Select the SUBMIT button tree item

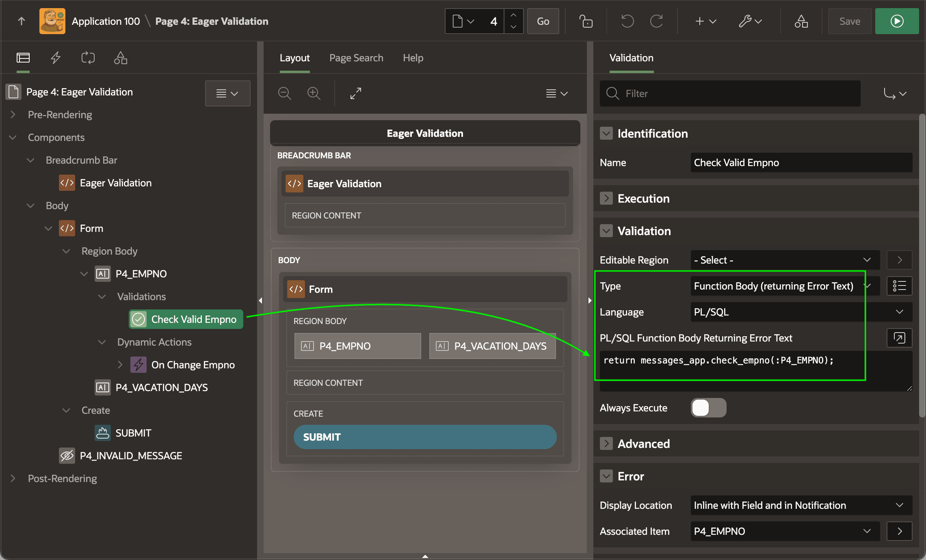(x=133, y=433)
